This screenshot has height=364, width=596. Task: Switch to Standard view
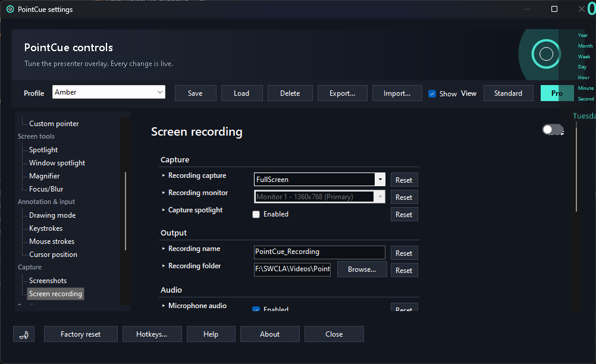click(508, 93)
